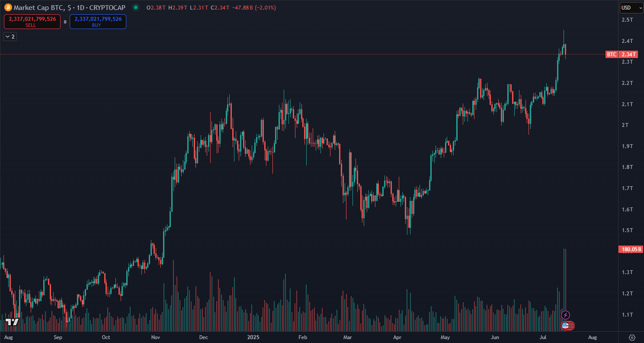Click the SELL price button
Viewport: 644px width, 343px height.
click(32, 22)
